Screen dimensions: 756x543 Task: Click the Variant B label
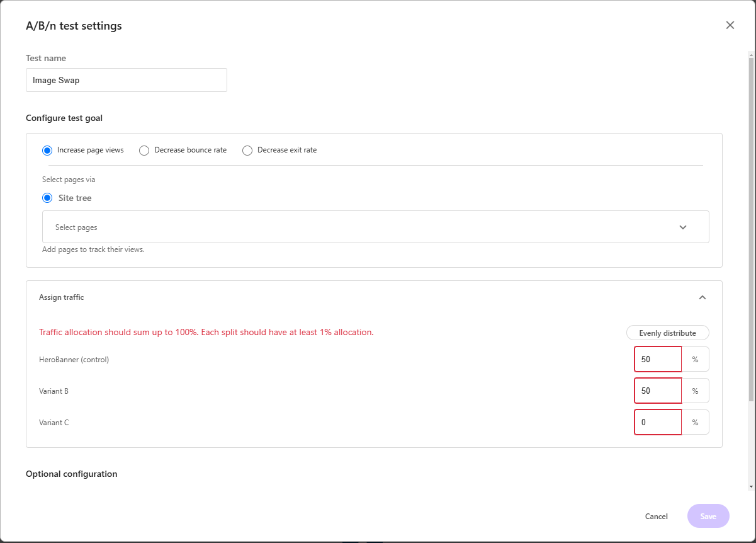pos(54,391)
